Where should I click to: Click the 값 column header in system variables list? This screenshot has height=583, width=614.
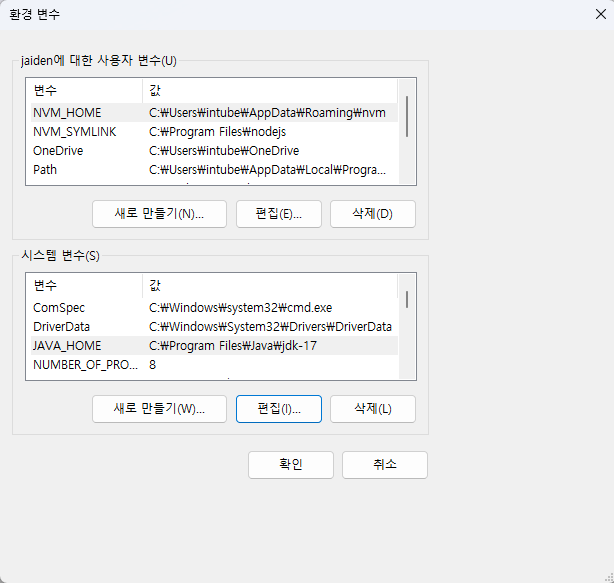click(x=270, y=285)
